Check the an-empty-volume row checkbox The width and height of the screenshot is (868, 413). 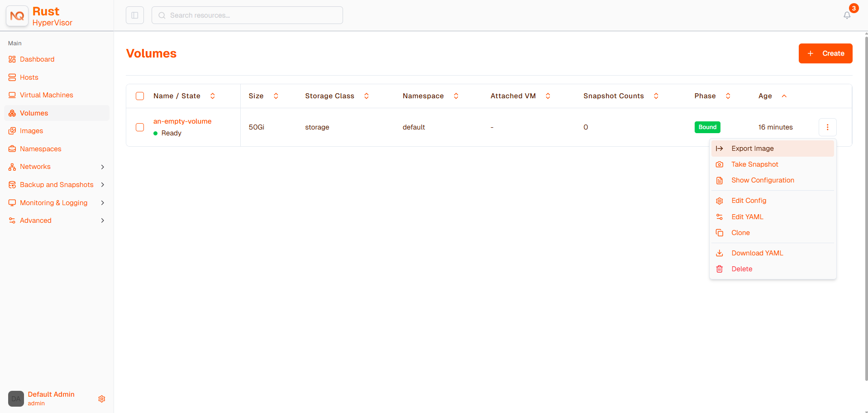(x=140, y=127)
